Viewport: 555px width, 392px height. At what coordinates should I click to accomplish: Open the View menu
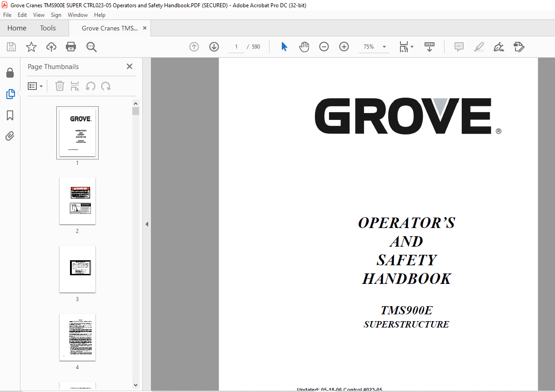(x=39, y=15)
